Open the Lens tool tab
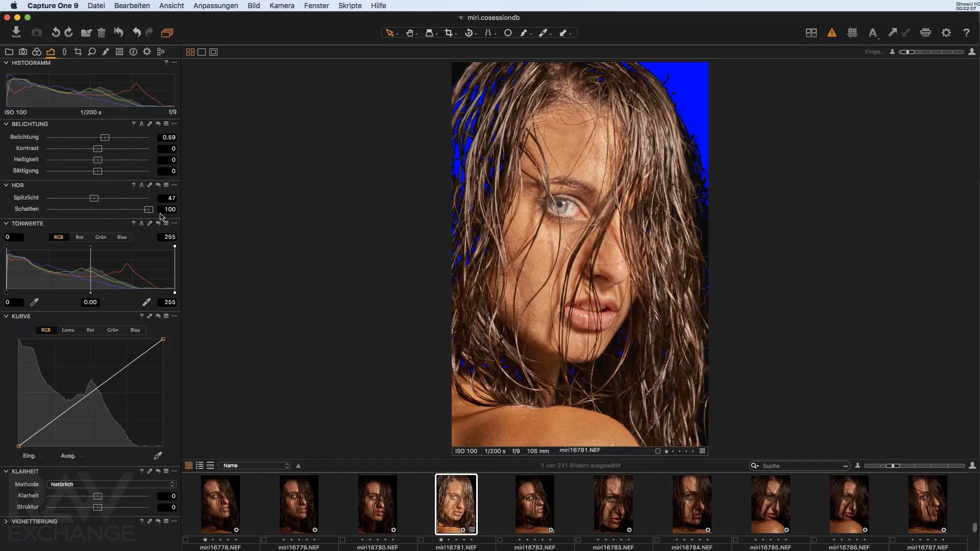The image size is (980, 551). point(64,52)
